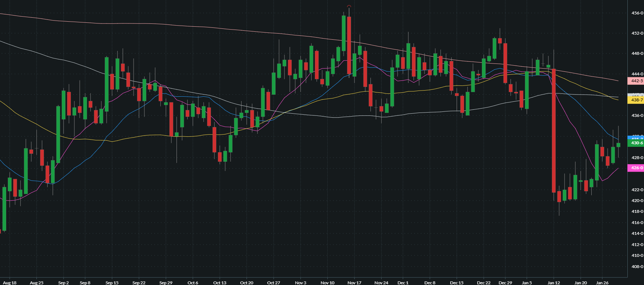This screenshot has width=644, height=285.
Task: Click the 448-0 price axis label
Action: [637, 53]
